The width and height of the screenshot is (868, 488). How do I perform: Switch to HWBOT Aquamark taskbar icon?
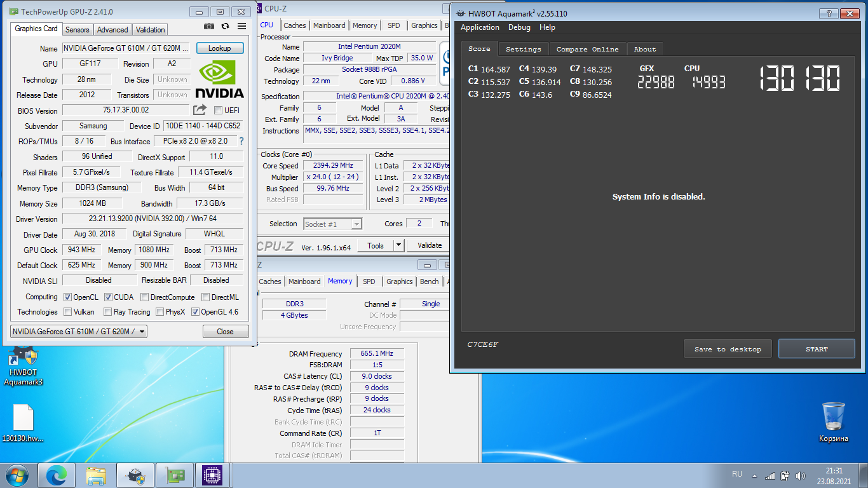point(135,475)
